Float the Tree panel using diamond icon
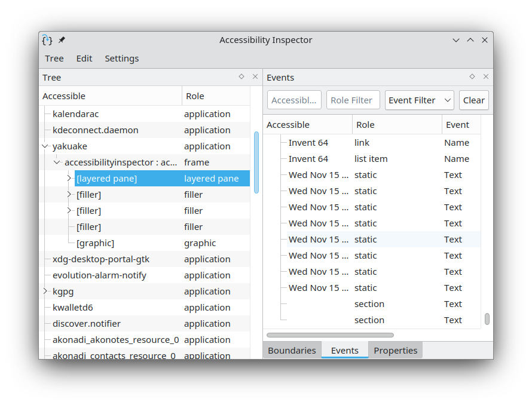This screenshot has width=532, height=405. pyautogui.click(x=241, y=76)
